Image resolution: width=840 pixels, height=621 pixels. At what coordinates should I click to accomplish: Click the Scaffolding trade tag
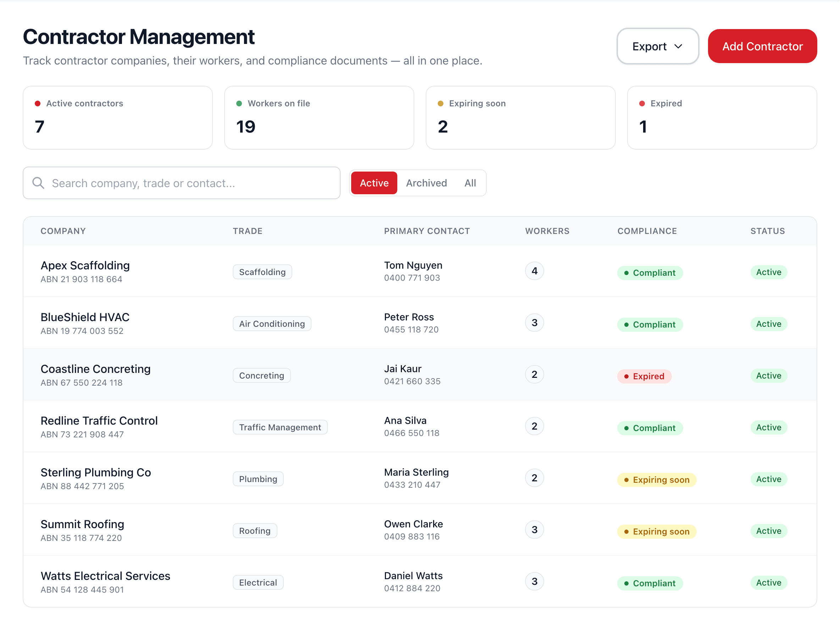click(262, 272)
